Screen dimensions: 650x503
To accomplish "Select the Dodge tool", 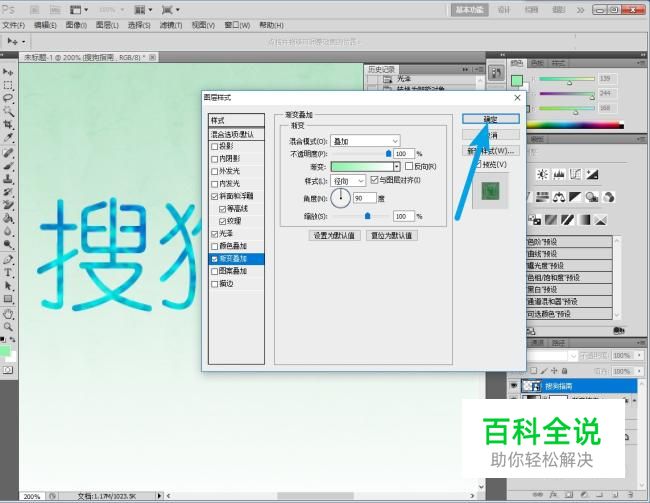I will [x=8, y=243].
